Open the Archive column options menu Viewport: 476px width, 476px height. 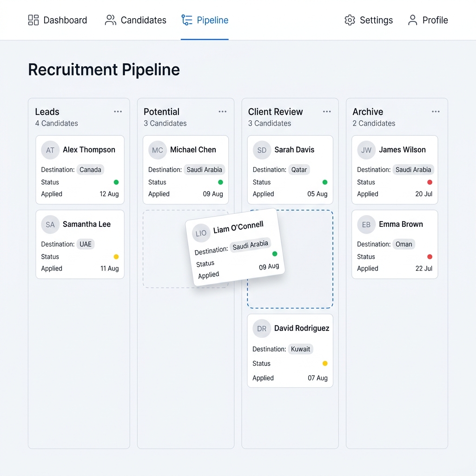[x=436, y=112]
